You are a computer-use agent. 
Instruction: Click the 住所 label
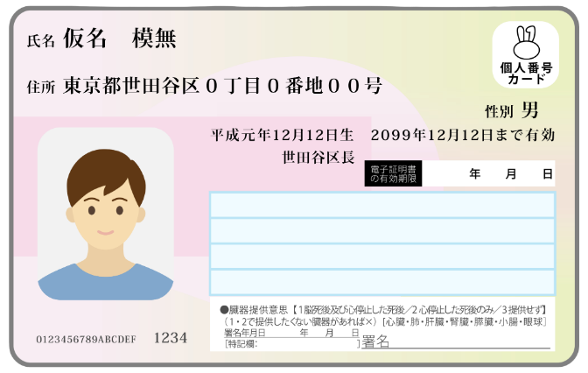point(41,87)
